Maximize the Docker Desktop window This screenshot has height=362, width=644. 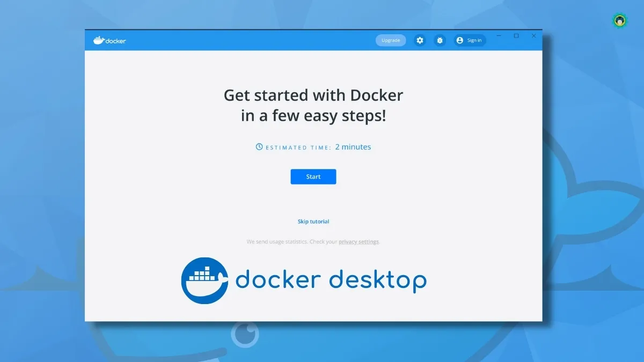pos(516,35)
